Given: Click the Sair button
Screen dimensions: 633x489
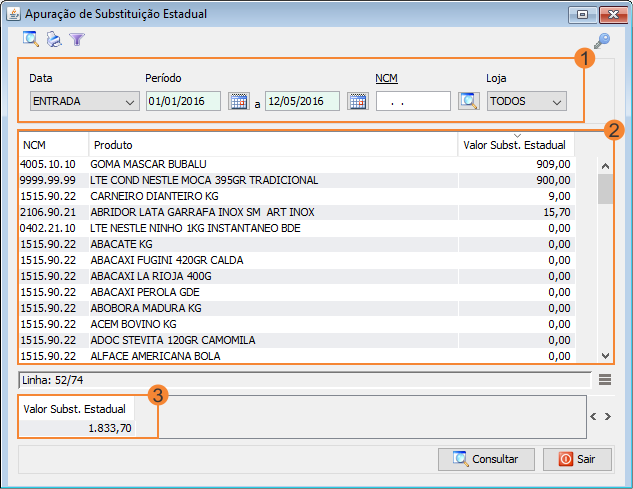Looking at the screenshot, I should (x=577, y=459).
